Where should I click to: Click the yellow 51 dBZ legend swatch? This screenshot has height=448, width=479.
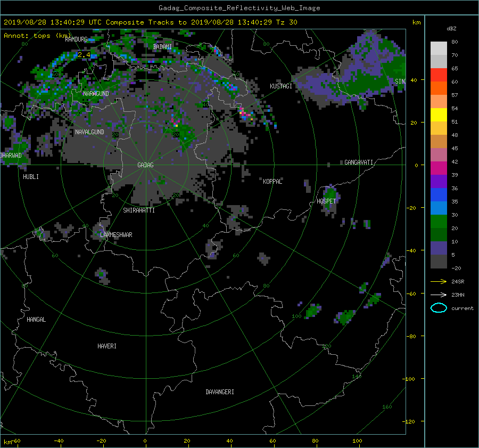(x=439, y=115)
